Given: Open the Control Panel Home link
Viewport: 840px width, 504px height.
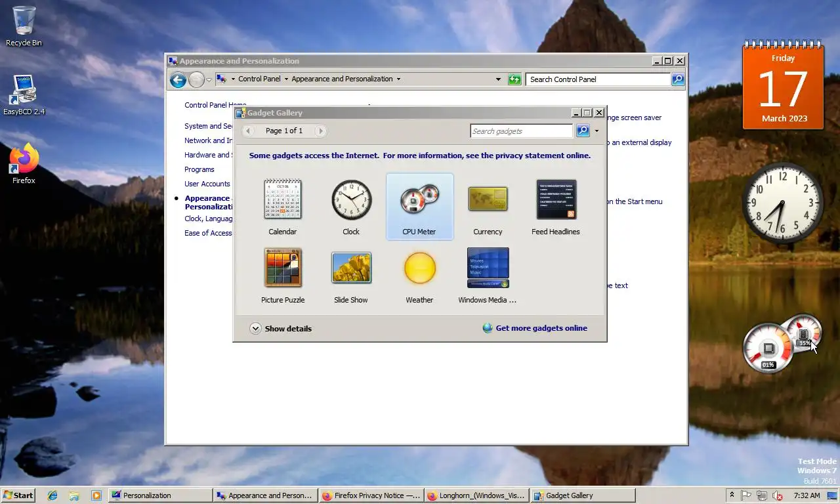Looking at the screenshot, I should pos(215,105).
